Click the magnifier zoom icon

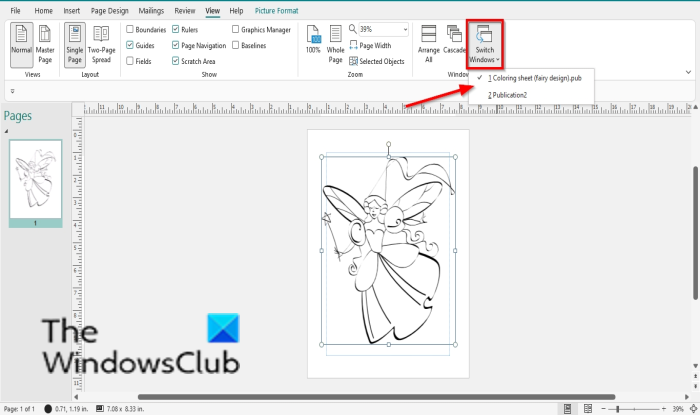pyautogui.click(x=352, y=29)
